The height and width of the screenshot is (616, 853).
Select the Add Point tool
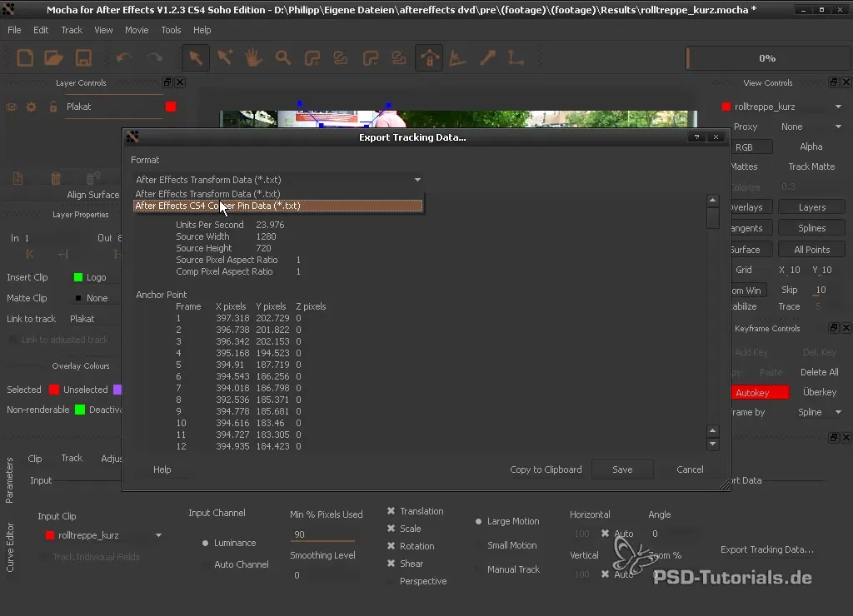225,57
